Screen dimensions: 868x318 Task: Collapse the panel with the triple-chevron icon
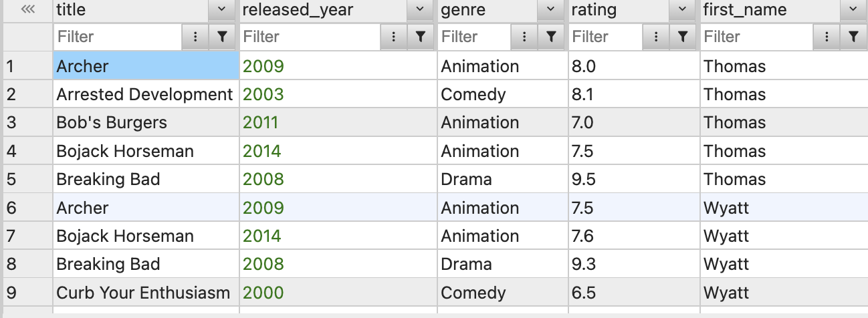27,9
